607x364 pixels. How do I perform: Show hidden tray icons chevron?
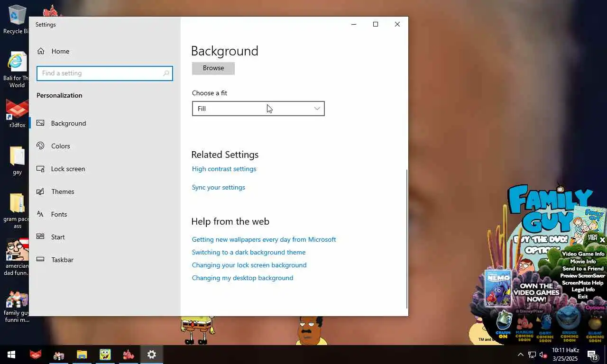[520, 355]
